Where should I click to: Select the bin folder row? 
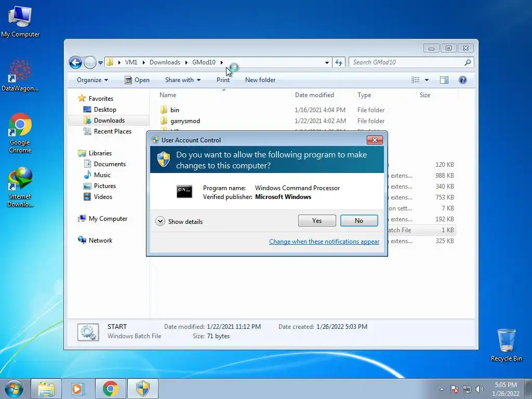pos(307,110)
